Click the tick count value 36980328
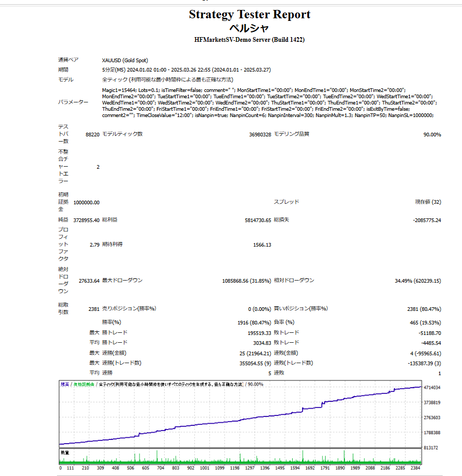462x476 pixels. (260, 134)
